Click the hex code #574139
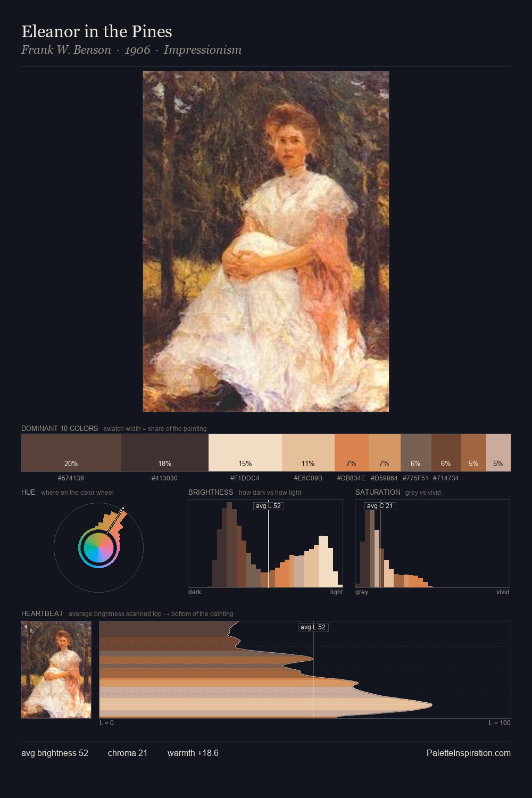The height and width of the screenshot is (798, 532). pyautogui.click(x=71, y=478)
